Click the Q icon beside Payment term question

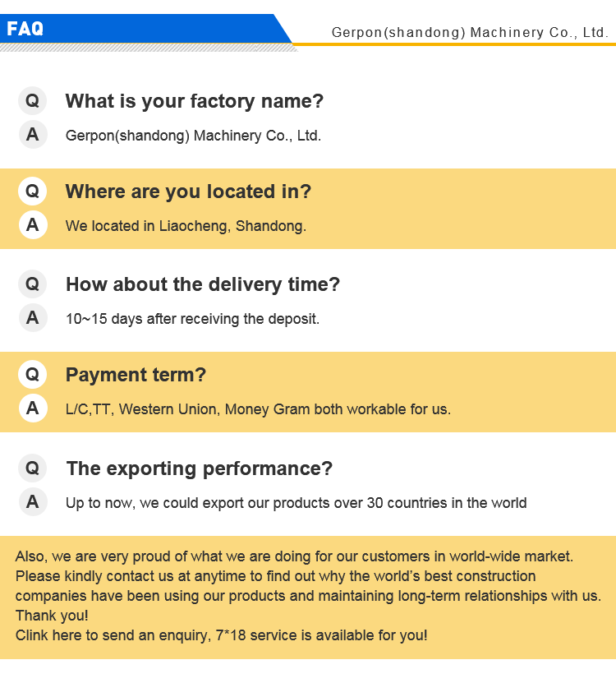click(x=32, y=375)
